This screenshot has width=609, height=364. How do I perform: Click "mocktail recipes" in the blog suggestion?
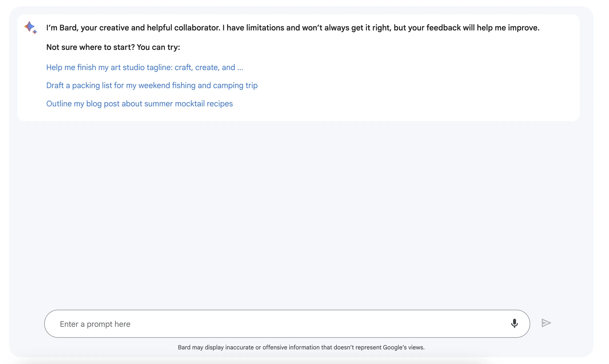pos(204,103)
